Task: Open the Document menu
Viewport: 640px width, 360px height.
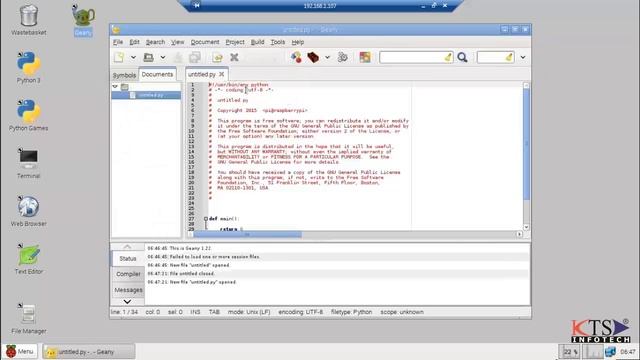Action: (205, 42)
